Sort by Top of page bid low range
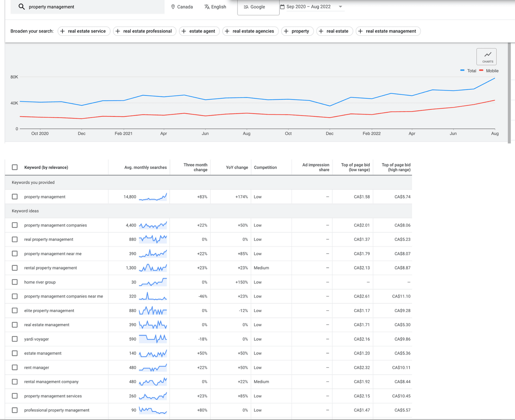 tap(355, 167)
